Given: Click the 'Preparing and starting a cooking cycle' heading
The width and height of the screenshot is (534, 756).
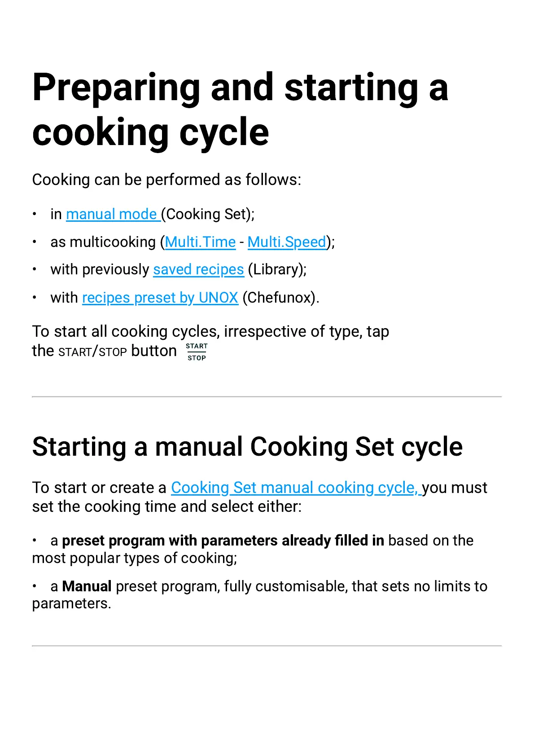Looking at the screenshot, I should coord(241,110).
